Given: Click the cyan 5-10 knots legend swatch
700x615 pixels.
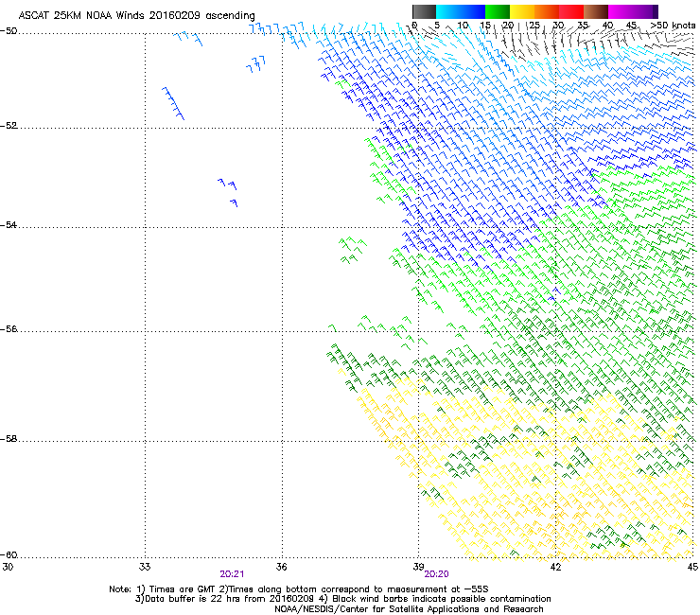Looking at the screenshot, I should [x=448, y=11].
